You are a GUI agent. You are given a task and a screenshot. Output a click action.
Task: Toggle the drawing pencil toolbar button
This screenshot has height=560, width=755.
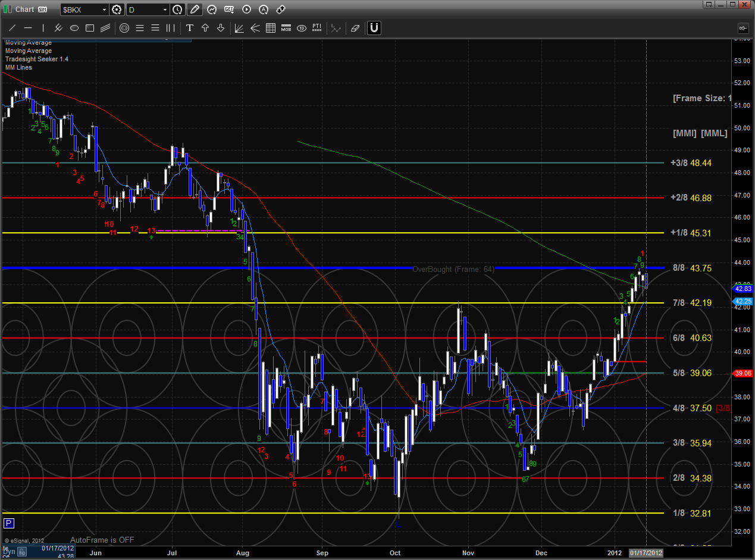pos(195,10)
